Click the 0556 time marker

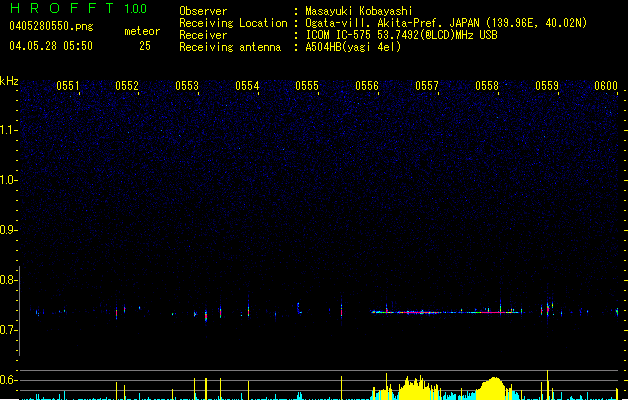tap(367, 86)
